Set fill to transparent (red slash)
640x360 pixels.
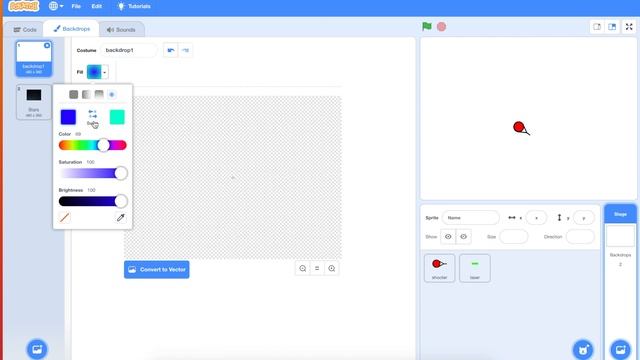[64, 218]
